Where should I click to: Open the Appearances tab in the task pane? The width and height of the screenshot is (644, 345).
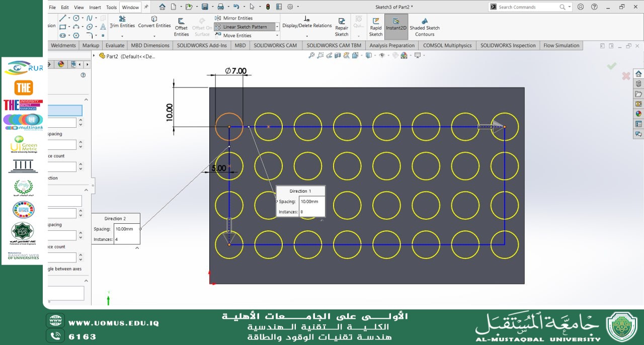coord(638,113)
